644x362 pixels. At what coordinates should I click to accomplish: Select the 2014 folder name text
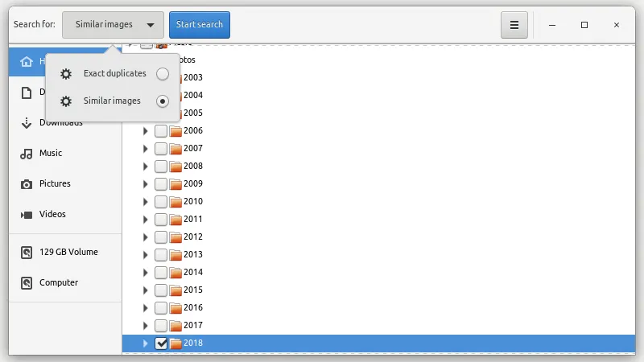(x=193, y=273)
